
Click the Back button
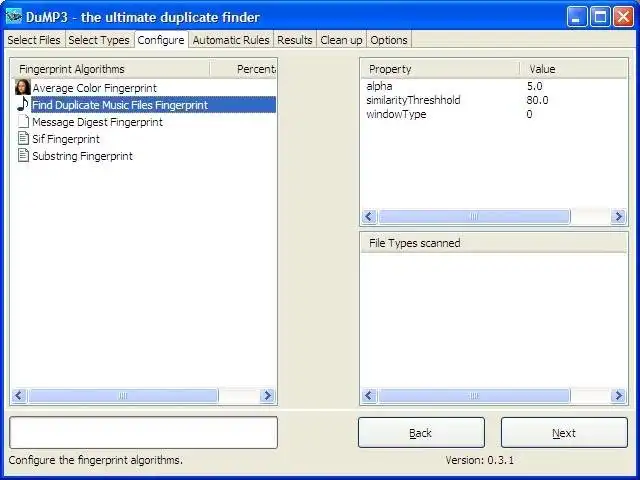point(421,433)
